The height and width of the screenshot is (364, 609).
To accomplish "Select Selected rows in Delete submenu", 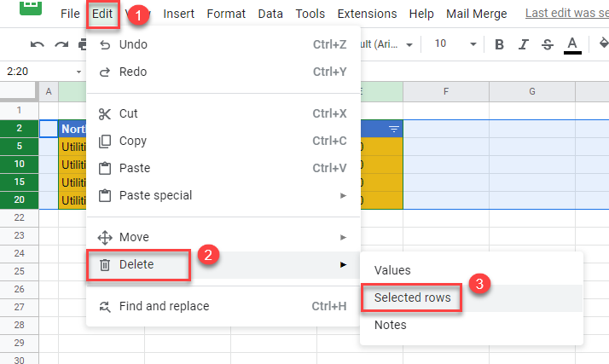I will click(412, 298).
